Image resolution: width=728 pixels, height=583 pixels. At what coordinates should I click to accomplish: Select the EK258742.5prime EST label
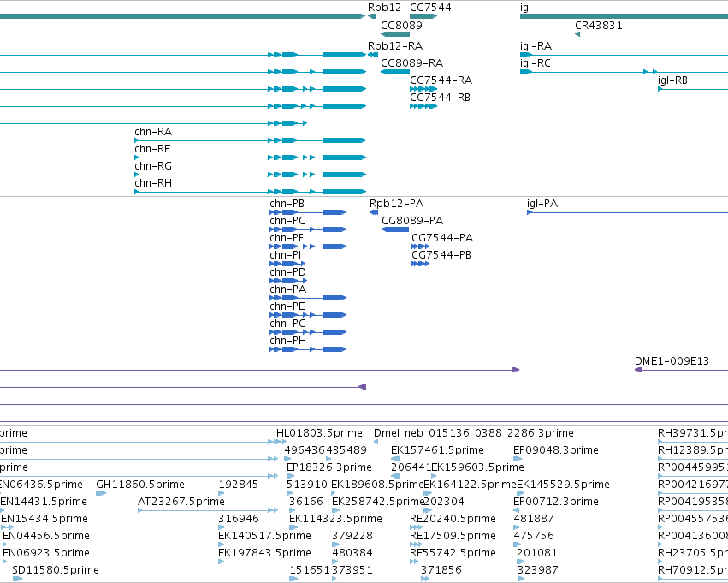(x=378, y=502)
